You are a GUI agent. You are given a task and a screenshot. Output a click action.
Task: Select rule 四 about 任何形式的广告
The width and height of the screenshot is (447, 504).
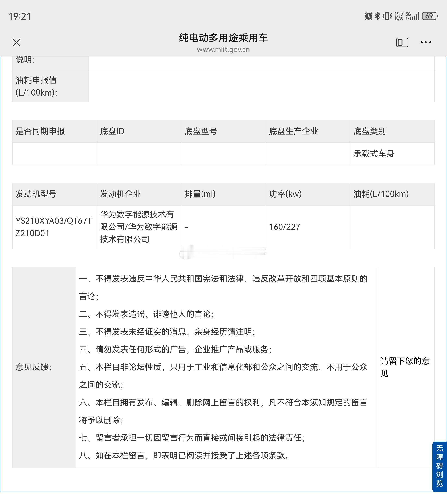pyautogui.click(x=175, y=349)
